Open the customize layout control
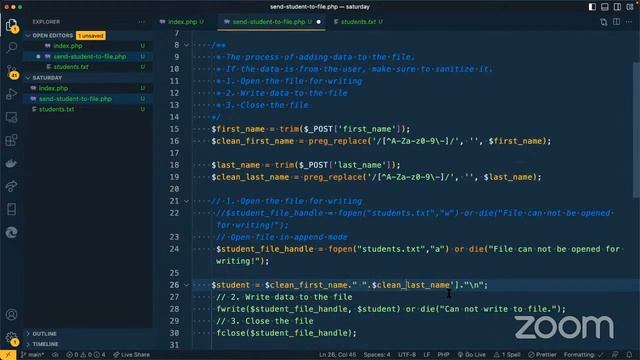Image resolution: width=640 pixels, height=360 pixels. [630, 7]
